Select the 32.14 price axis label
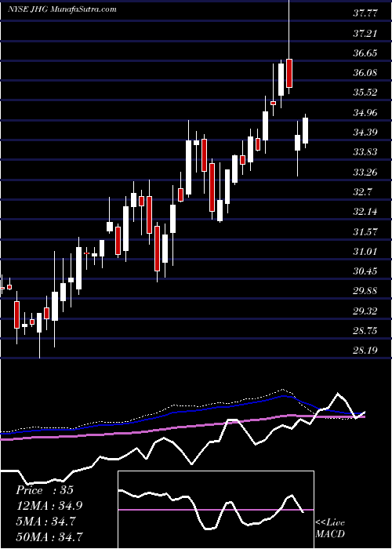Screen dimensions: 392x549 point(365,212)
